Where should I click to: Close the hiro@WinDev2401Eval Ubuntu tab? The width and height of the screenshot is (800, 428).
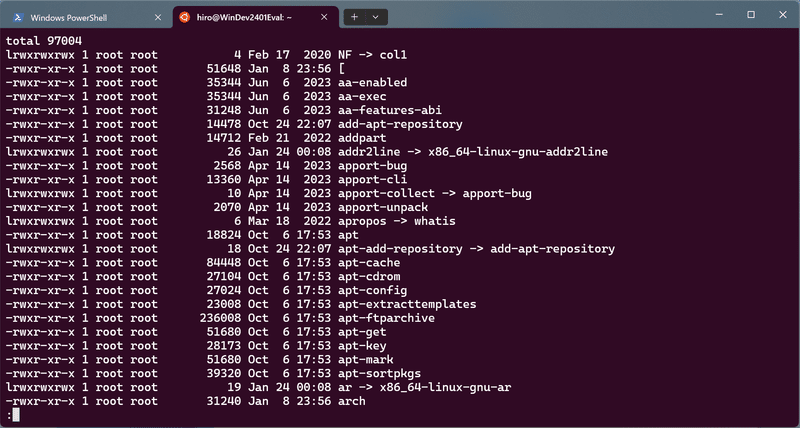(x=324, y=17)
